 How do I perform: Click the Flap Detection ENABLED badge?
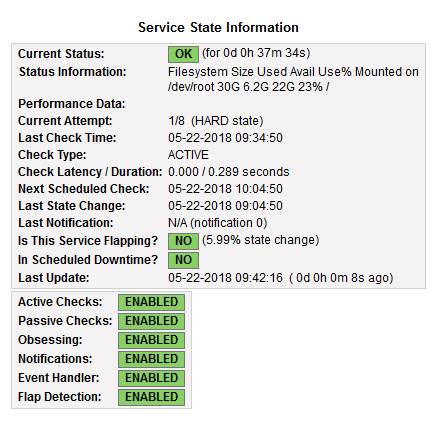click(x=151, y=397)
